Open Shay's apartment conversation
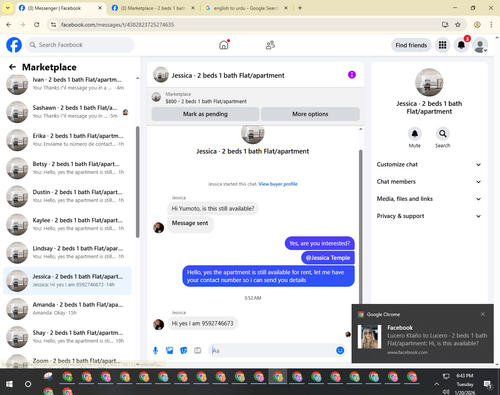This screenshot has width=500, height=395. (67, 337)
